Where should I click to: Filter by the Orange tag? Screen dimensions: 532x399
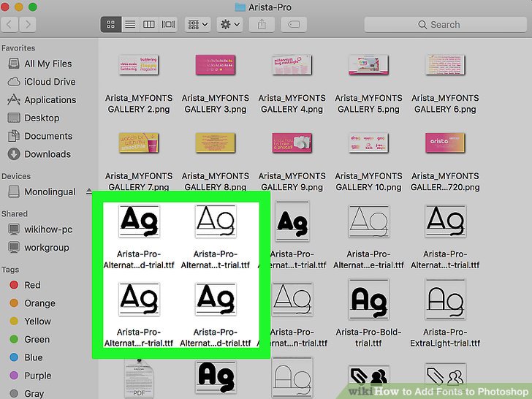(x=33, y=303)
